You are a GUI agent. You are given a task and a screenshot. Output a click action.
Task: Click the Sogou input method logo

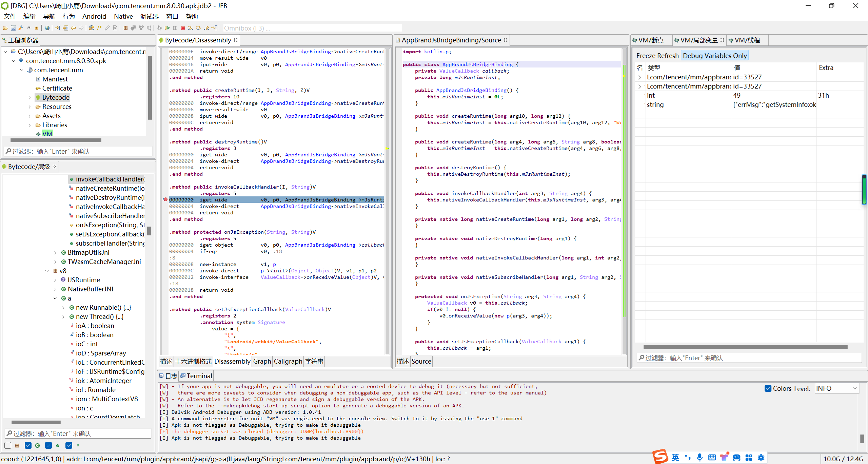(660, 456)
